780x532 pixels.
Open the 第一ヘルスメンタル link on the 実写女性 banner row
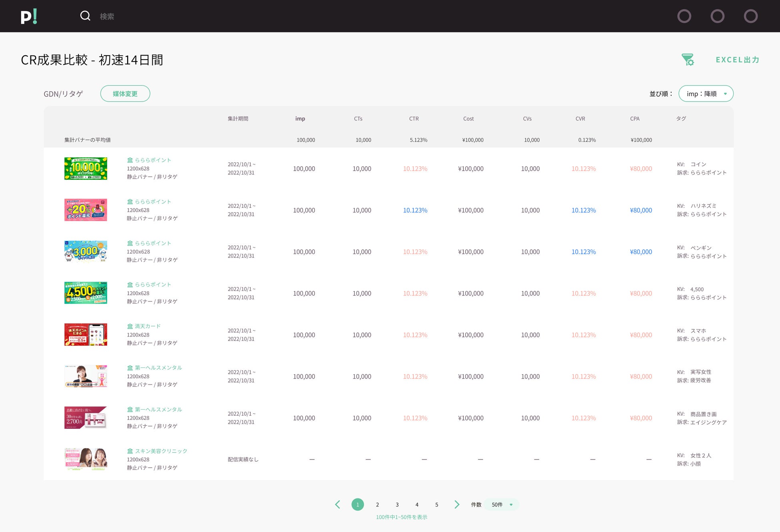pos(158,368)
